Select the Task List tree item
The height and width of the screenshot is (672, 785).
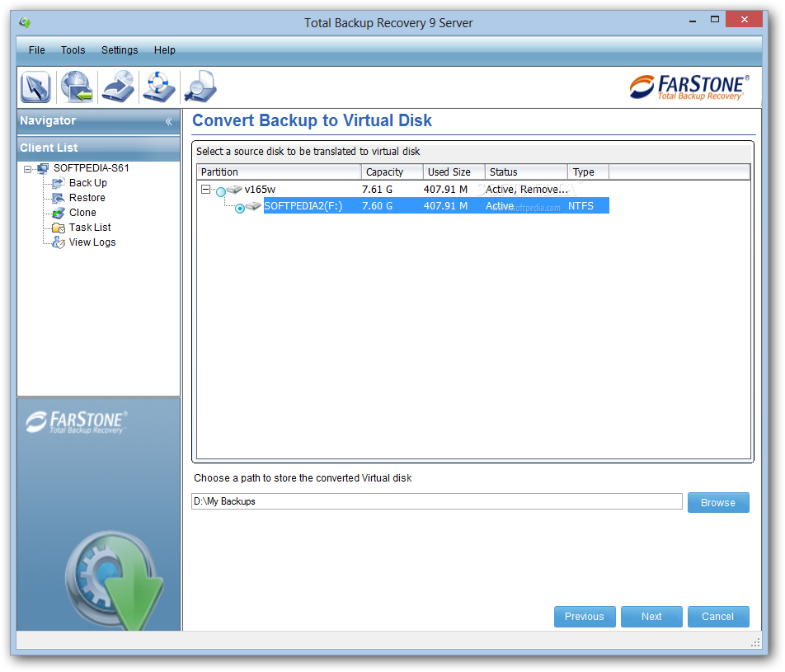[x=90, y=228]
